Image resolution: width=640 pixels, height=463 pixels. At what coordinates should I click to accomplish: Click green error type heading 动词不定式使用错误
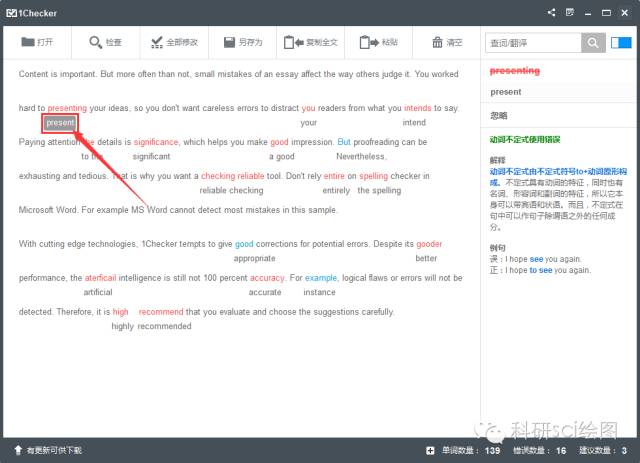[525, 140]
